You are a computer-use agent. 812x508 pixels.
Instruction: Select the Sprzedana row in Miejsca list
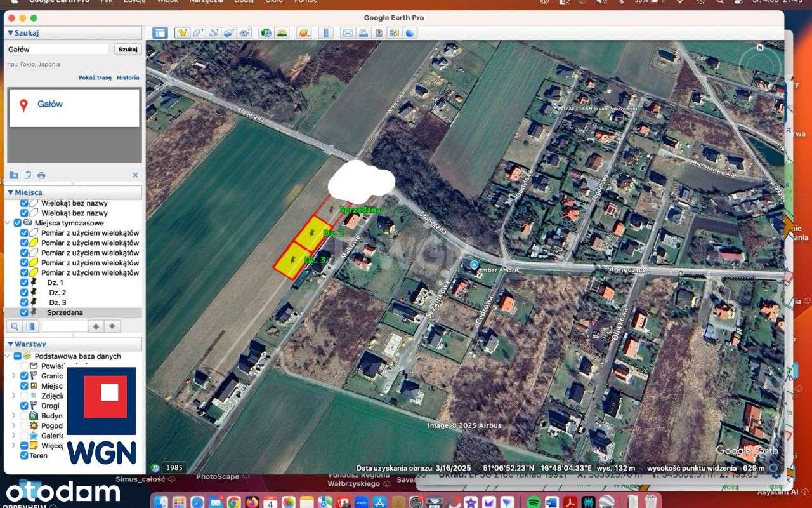coord(74,312)
